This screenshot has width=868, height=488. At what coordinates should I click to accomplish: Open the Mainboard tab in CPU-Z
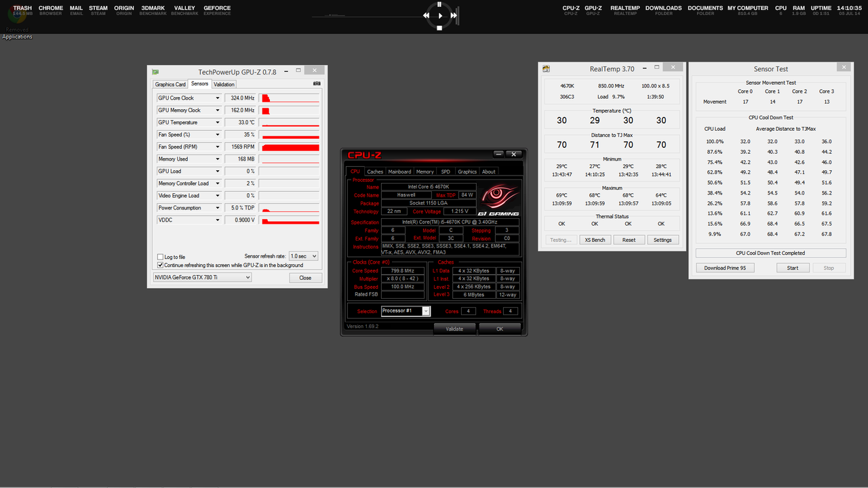pos(399,171)
